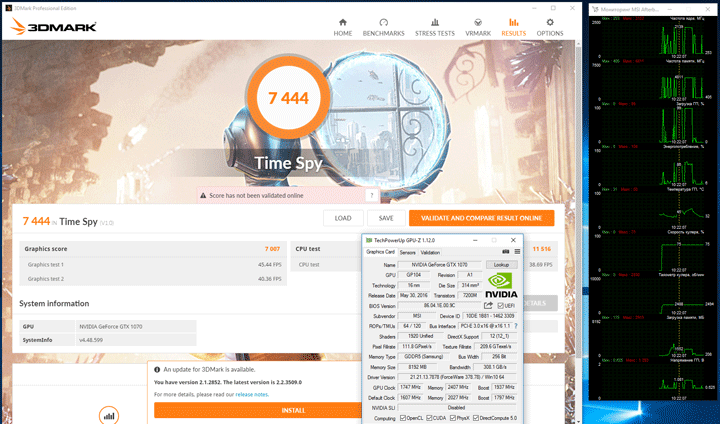This screenshot has height=424, width=720.
Task: Click the SAVE result button
Action: tap(386, 218)
